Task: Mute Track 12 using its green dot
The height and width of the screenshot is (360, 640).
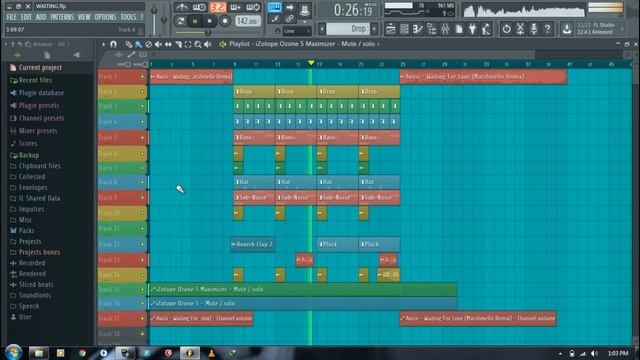Action: coord(142,244)
